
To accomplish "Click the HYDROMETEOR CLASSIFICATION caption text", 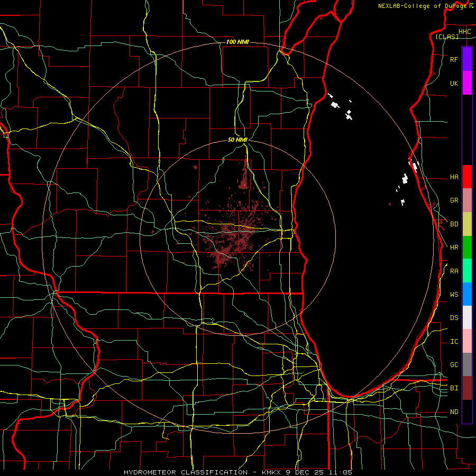I will [x=186, y=472].
